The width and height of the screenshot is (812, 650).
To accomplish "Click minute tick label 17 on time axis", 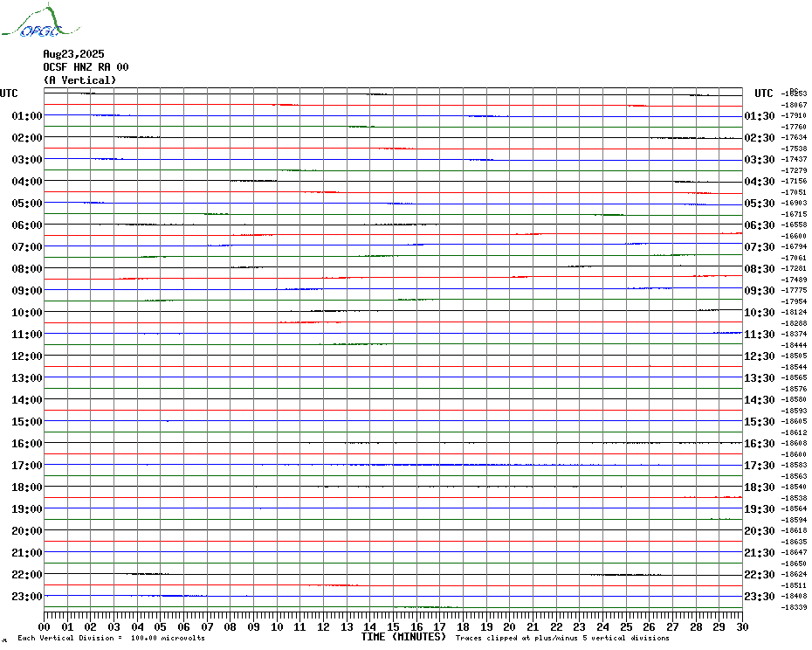I will coord(440,627).
